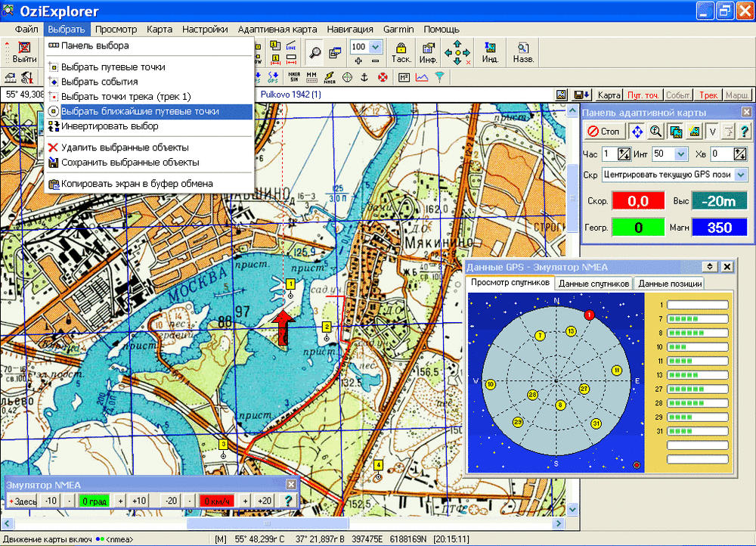Click the green 0 град heading display
756x546 pixels.
[94, 501]
